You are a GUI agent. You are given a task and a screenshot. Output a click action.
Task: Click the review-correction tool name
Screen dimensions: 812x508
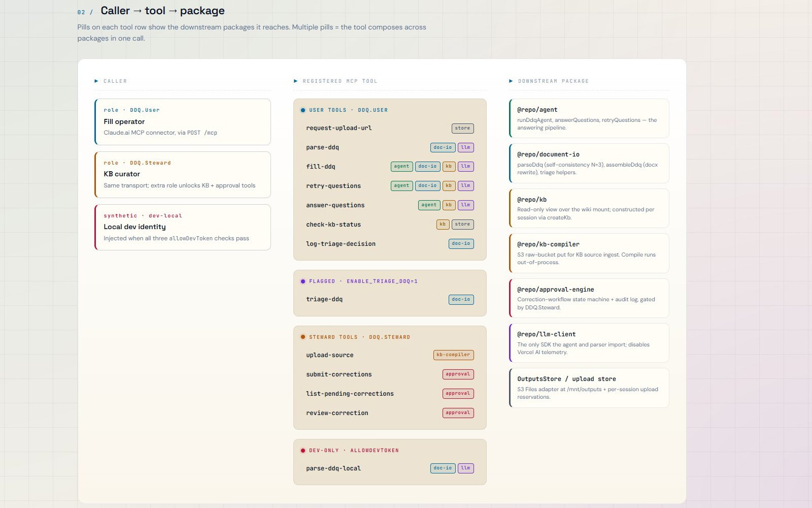click(x=337, y=413)
